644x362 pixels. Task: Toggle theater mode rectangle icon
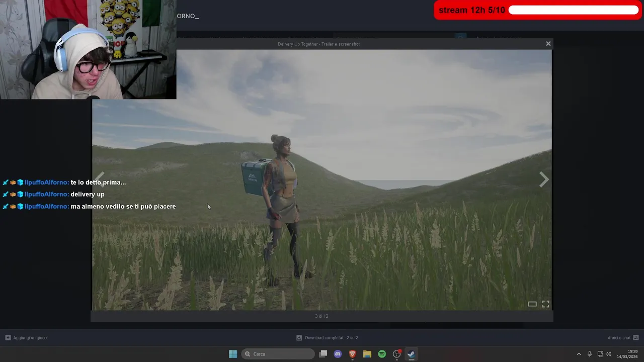point(532,304)
